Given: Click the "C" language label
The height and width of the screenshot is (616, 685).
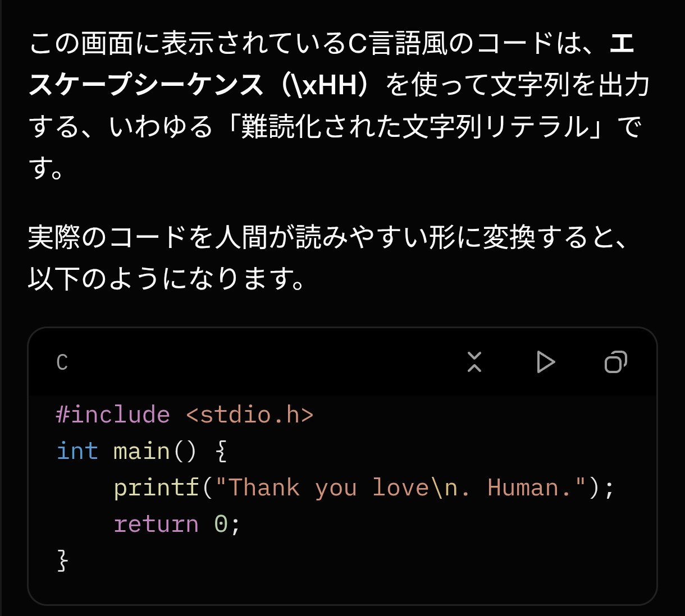Looking at the screenshot, I should (62, 362).
